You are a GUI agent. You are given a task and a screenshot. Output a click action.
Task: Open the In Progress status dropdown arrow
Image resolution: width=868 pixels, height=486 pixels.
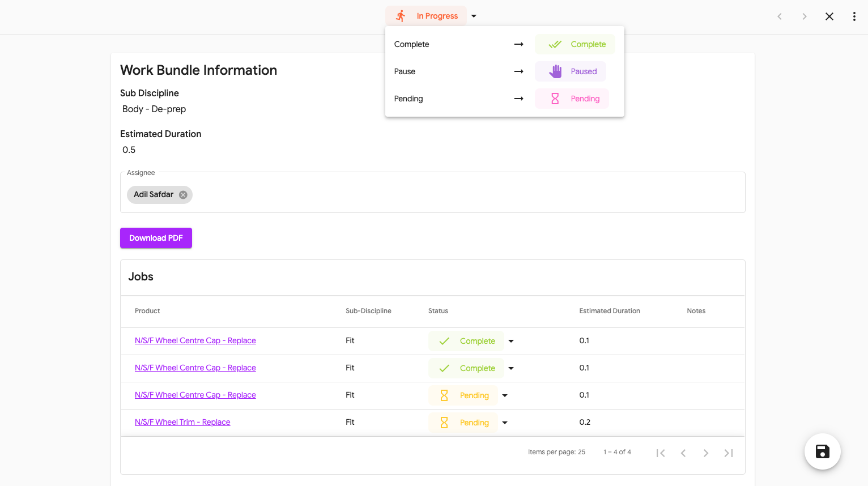(x=474, y=16)
